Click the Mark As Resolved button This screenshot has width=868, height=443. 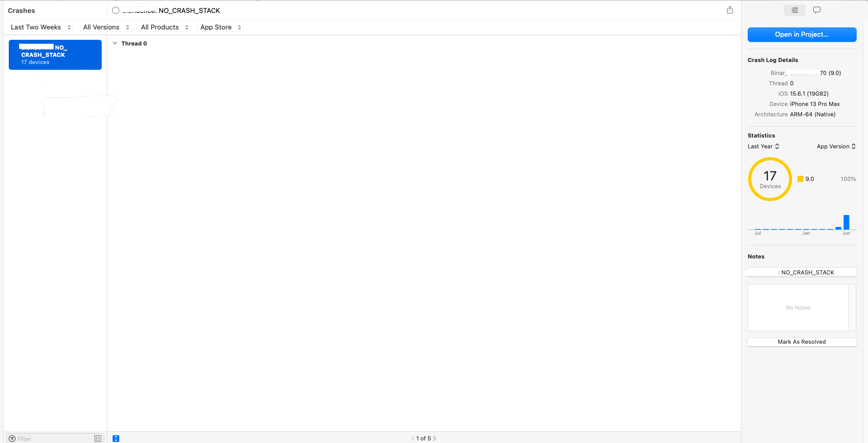coord(802,342)
